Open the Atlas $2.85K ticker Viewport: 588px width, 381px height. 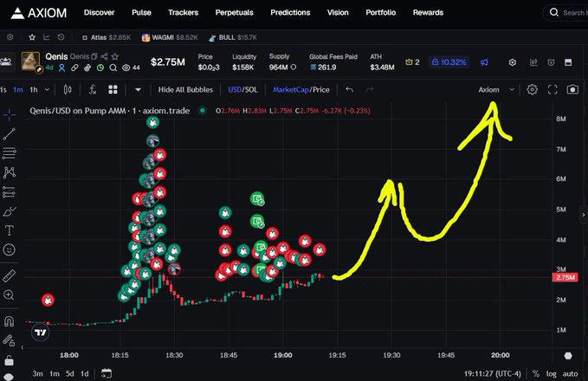click(107, 37)
